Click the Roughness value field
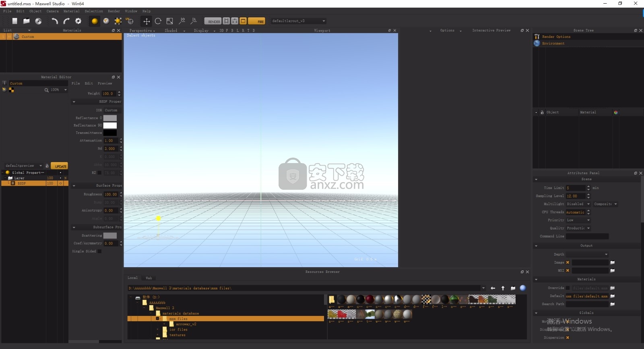 [x=111, y=194]
